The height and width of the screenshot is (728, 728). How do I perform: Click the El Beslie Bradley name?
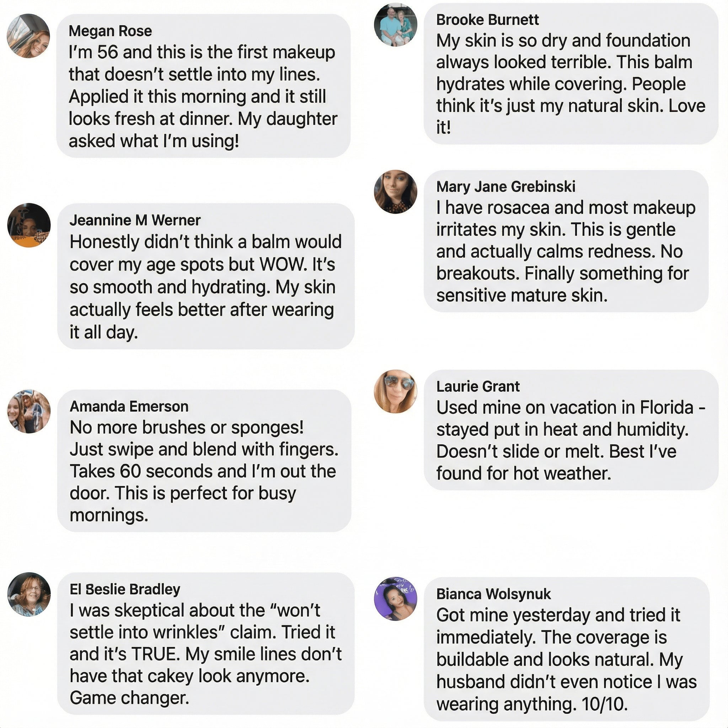(125, 589)
